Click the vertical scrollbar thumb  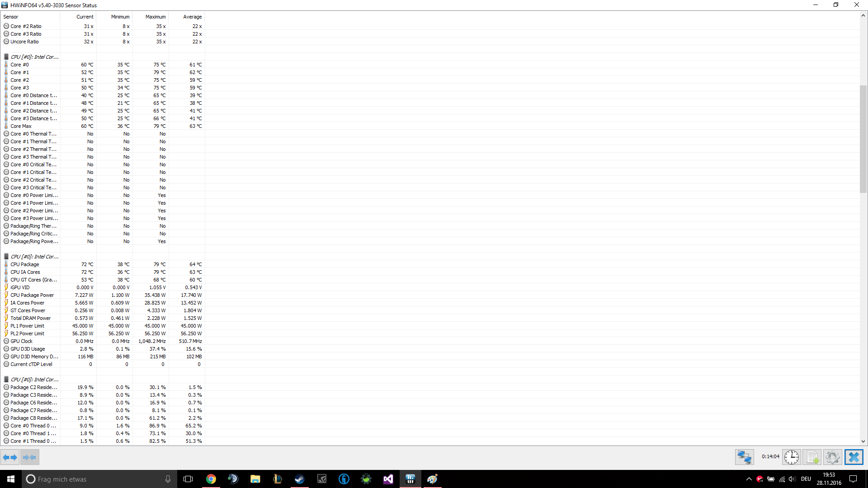(x=863, y=138)
